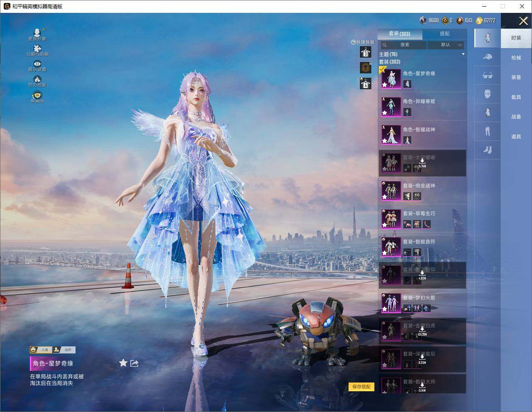Image resolution: width=532 pixels, height=412 pixels.
Task: Toggle favorite star on 角色-星梦奇缘 thumbnail
Action: pos(385,85)
